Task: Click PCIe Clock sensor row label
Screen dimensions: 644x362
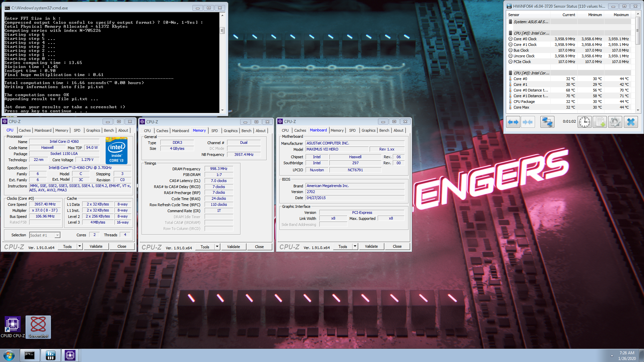Action: click(x=522, y=62)
